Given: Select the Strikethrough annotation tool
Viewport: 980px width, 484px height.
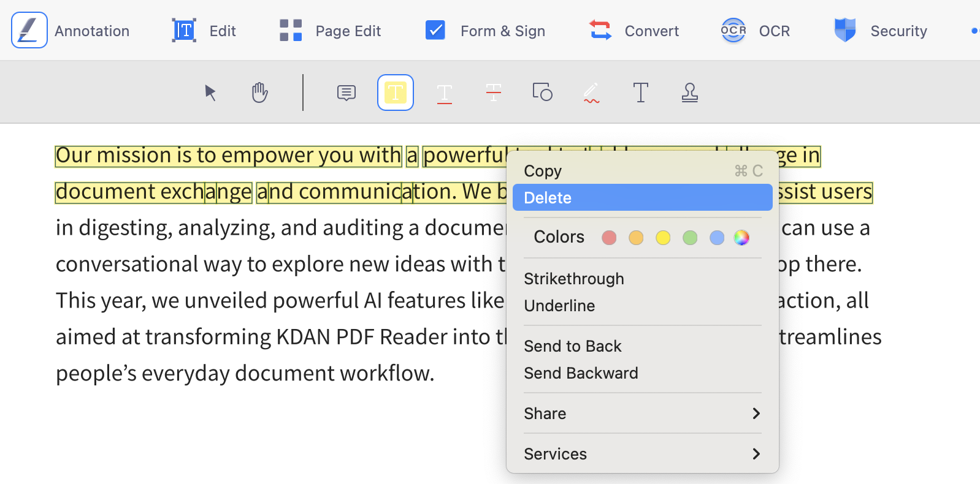Looking at the screenshot, I should [494, 93].
